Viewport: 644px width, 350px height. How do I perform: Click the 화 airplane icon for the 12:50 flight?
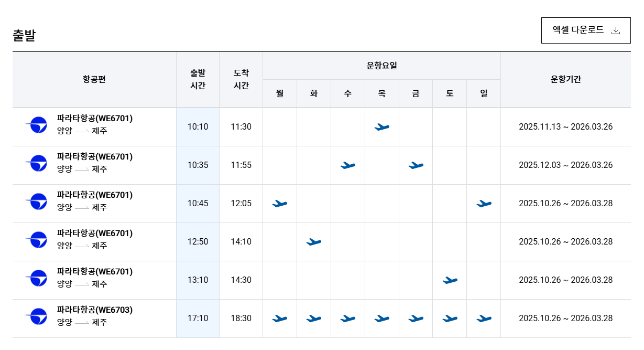[313, 241]
